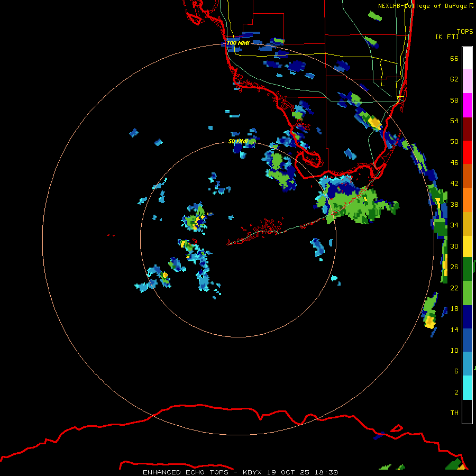
Task: Pick the dark orange legend swatch
Action: point(467,176)
